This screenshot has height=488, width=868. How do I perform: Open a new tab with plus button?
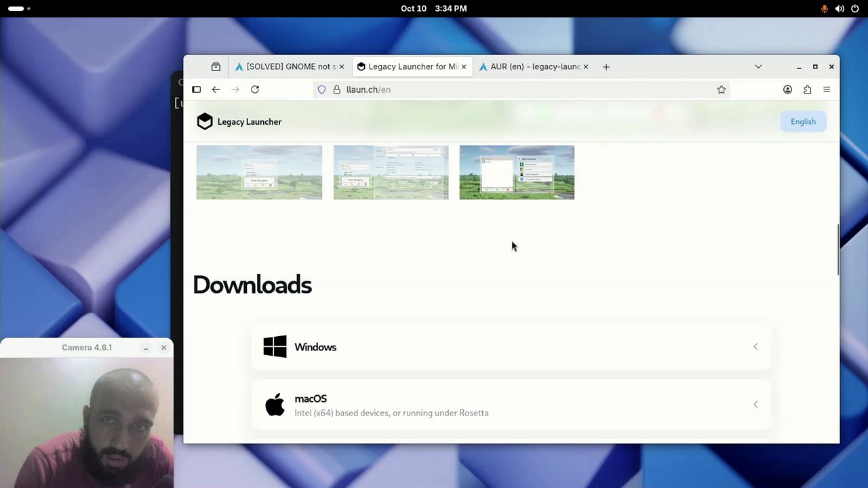pyautogui.click(x=606, y=66)
